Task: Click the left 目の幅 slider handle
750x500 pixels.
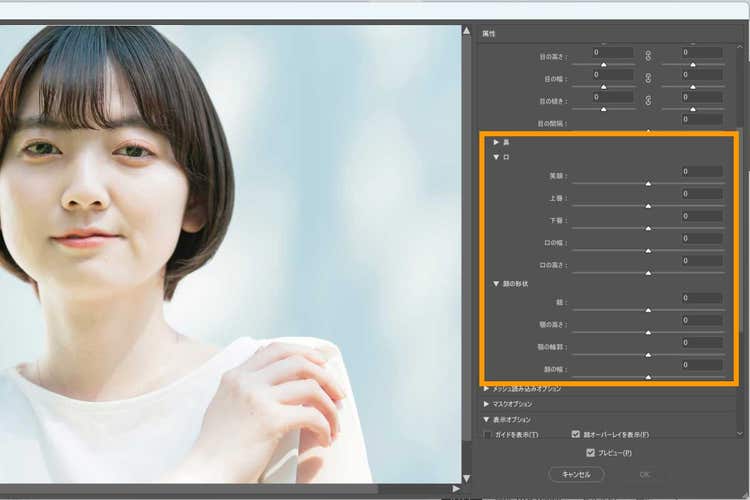Action: pyautogui.click(x=604, y=87)
